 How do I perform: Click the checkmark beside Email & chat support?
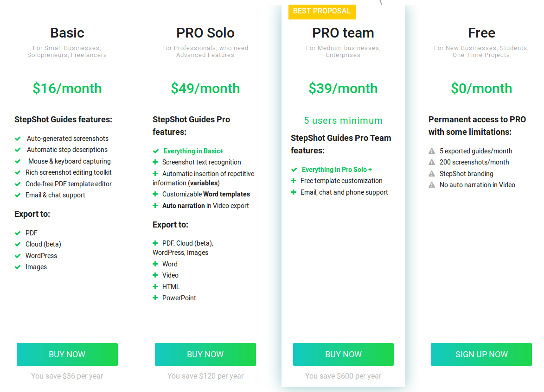(19, 195)
